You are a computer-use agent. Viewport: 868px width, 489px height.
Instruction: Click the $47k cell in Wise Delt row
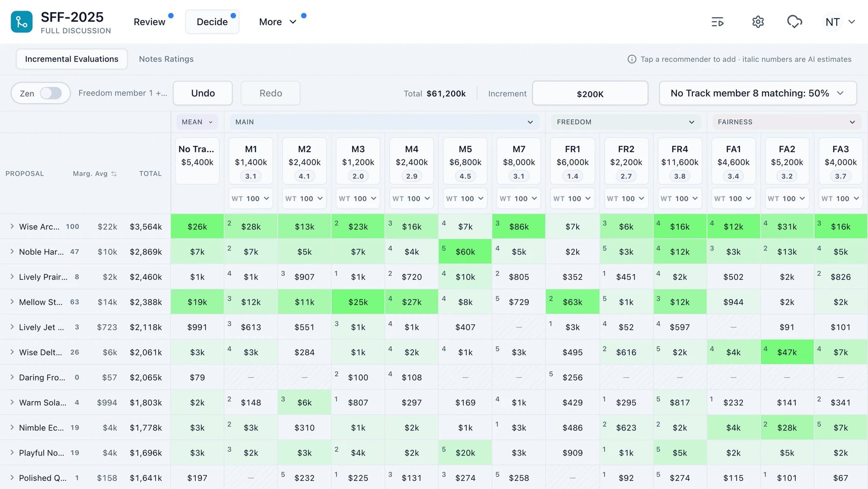coord(787,352)
